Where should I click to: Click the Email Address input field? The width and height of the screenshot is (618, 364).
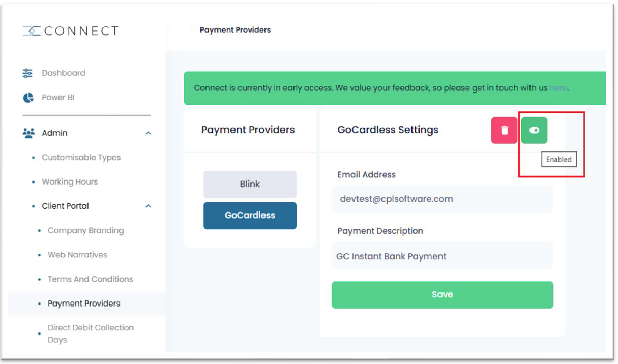tap(442, 199)
